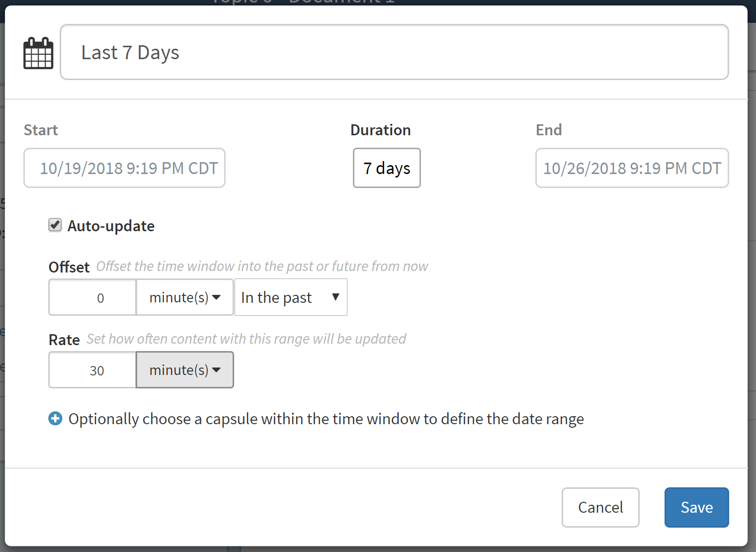Open the Rate minute(s) unit dropdown
756x552 pixels.
pyautogui.click(x=184, y=370)
